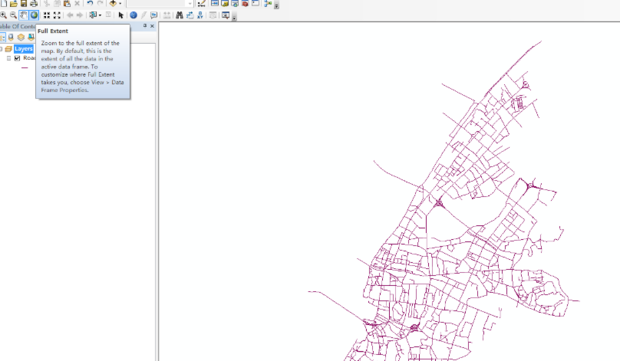The height and width of the screenshot is (361, 620).
Task: Toggle the Roads layer visibility checkbox
Action: click(17, 58)
